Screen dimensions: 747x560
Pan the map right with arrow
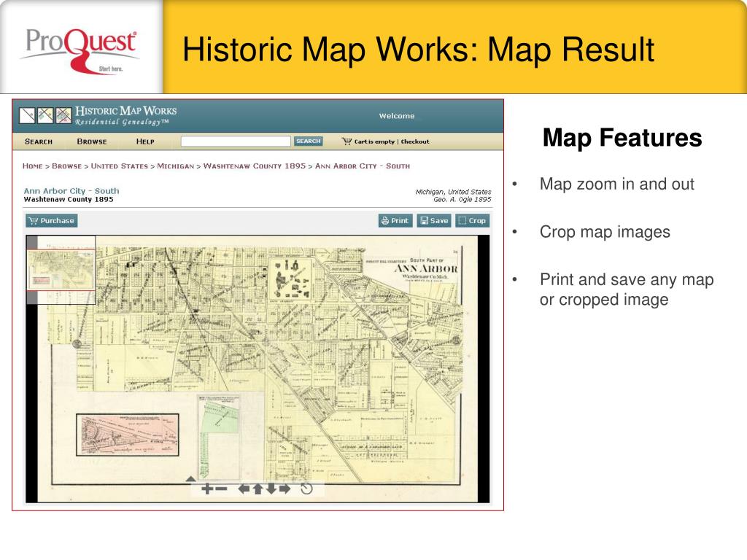285,489
